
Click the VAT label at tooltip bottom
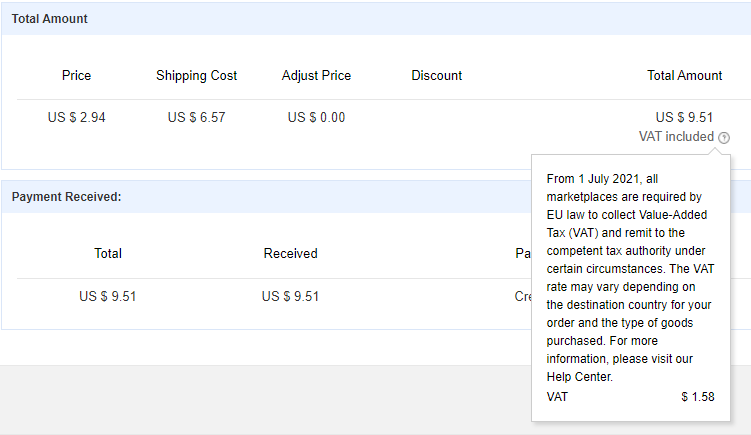557,397
